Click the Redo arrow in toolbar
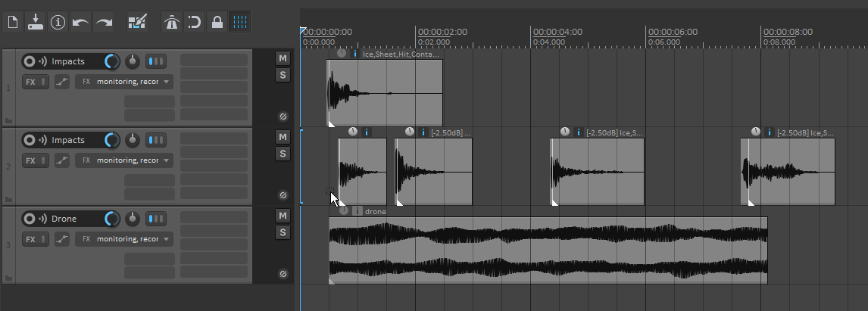The image size is (868, 311). 104,22
